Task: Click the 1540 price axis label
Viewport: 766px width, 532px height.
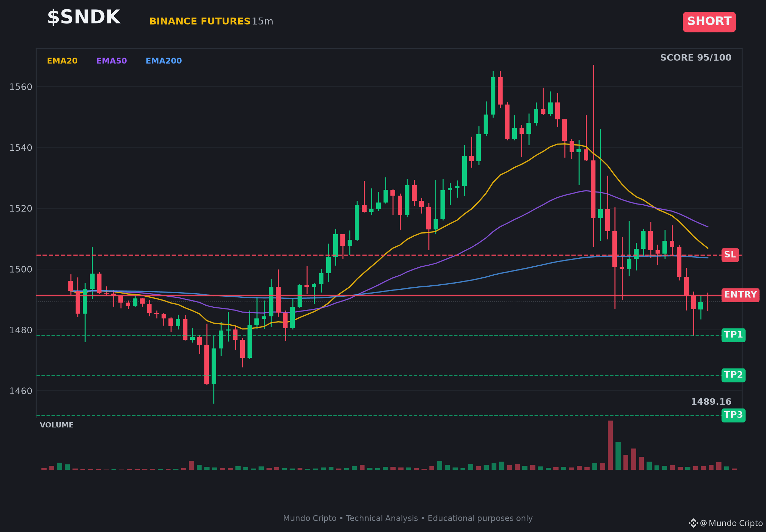Action: pos(21,148)
